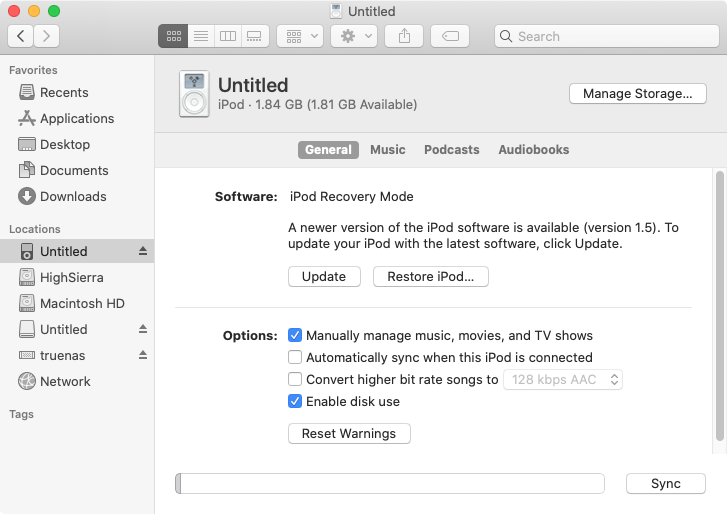
Task: Open the HighSierra volume
Action: pyautogui.click(x=77, y=278)
